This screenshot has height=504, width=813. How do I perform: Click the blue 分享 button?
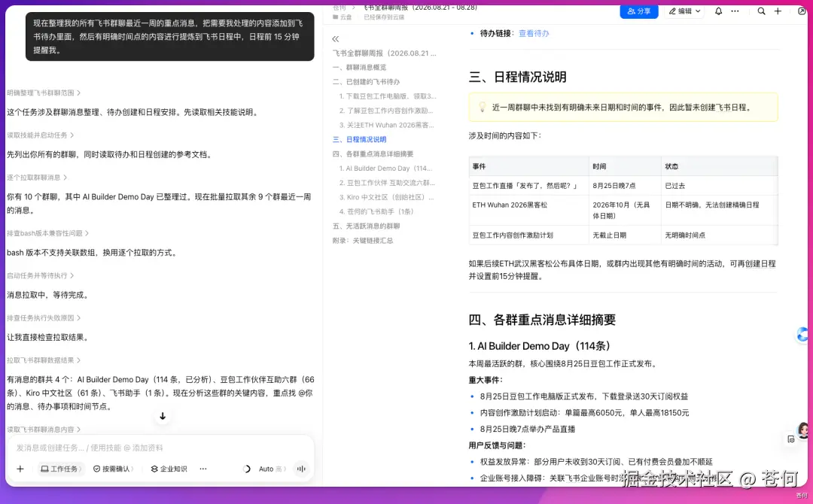click(639, 11)
